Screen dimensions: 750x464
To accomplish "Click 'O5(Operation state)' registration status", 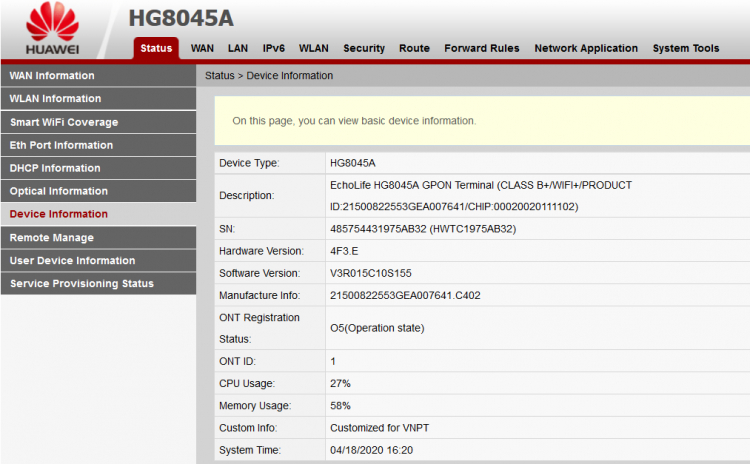I will click(x=377, y=328).
